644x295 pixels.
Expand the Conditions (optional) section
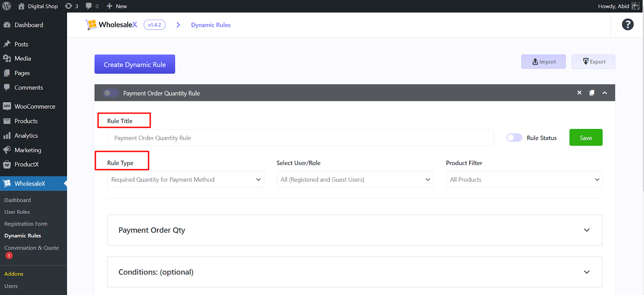pyautogui.click(x=355, y=272)
